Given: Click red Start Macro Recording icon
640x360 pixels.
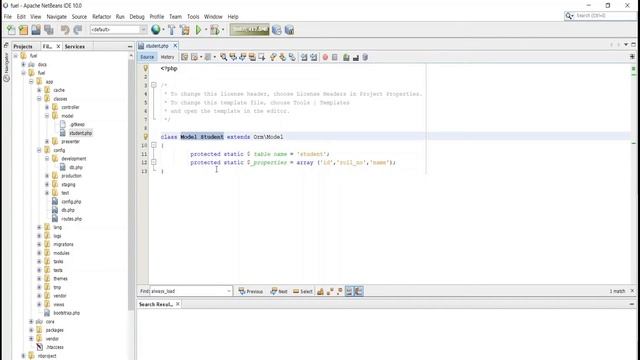Looking at the screenshot, I should tap(325, 57).
